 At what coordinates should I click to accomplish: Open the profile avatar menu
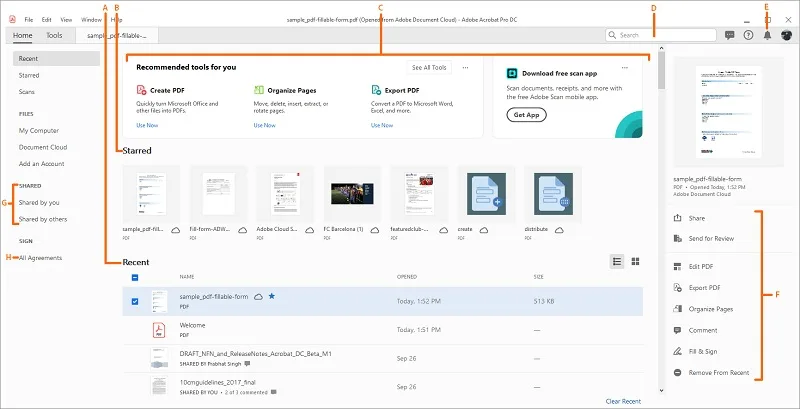786,35
